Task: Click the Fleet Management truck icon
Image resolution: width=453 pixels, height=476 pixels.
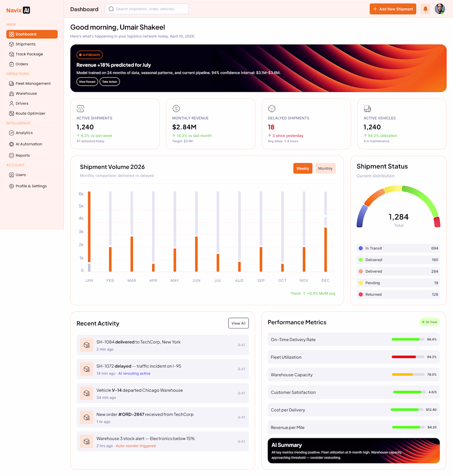Action: (x=12, y=84)
